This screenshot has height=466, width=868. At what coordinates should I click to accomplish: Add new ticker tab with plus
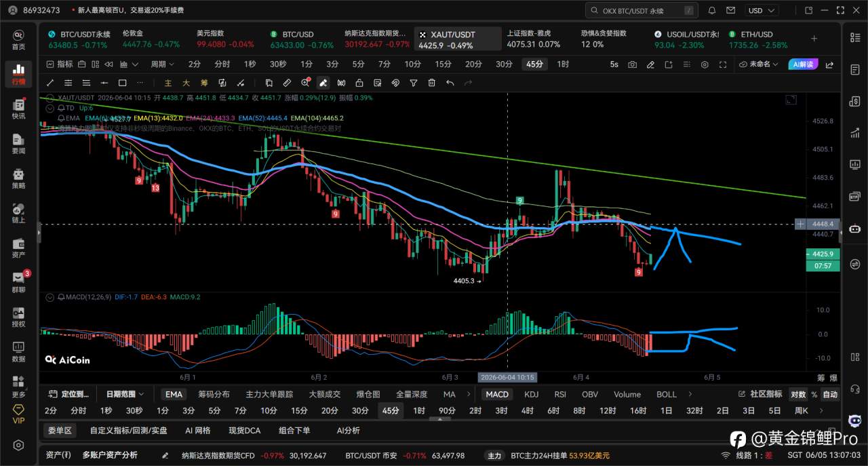(814, 39)
